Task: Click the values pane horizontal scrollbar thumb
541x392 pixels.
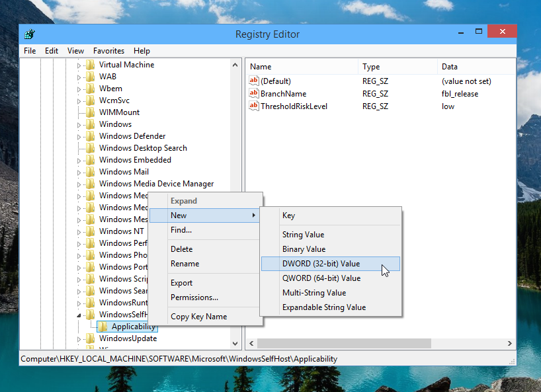Action: (x=344, y=343)
